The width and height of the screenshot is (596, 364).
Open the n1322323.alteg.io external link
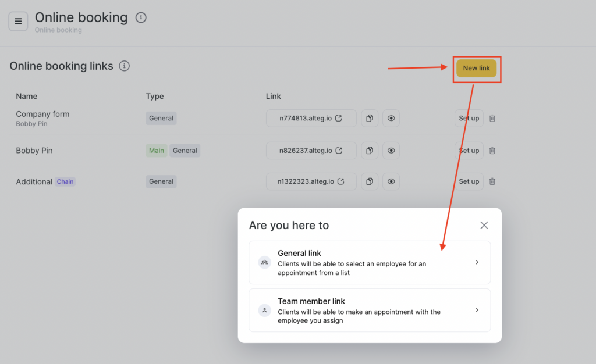point(311,181)
